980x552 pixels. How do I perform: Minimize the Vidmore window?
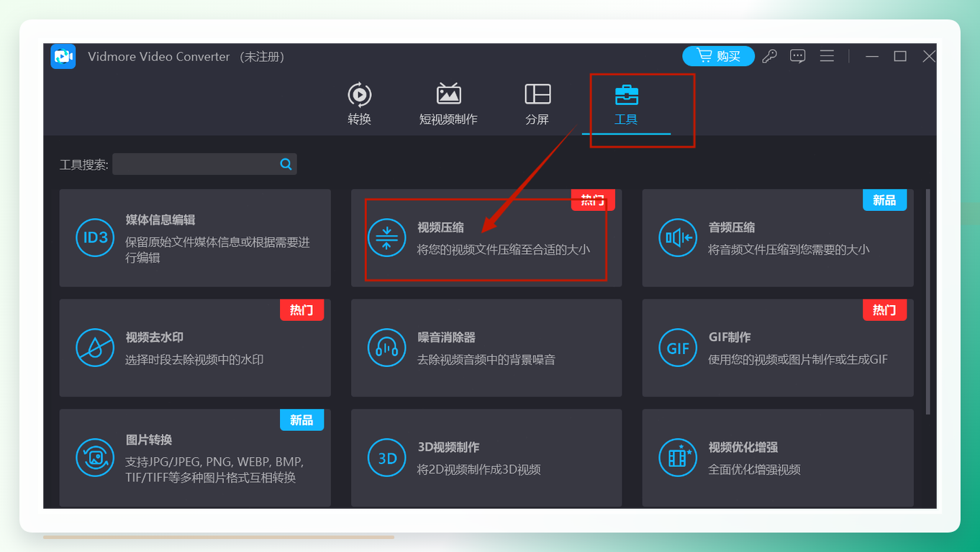pos(872,56)
